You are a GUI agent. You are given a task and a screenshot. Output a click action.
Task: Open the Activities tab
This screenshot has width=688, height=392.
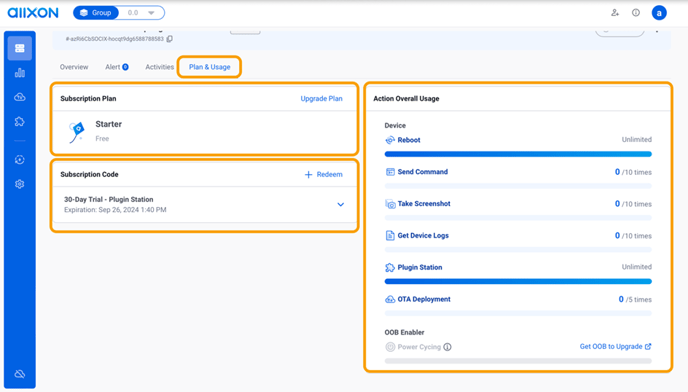pos(159,67)
